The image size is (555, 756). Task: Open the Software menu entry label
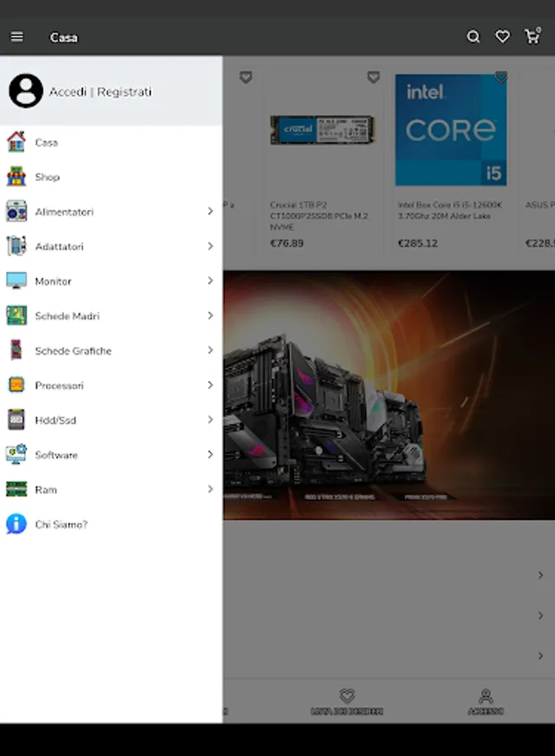pyautogui.click(x=56, y=454)
